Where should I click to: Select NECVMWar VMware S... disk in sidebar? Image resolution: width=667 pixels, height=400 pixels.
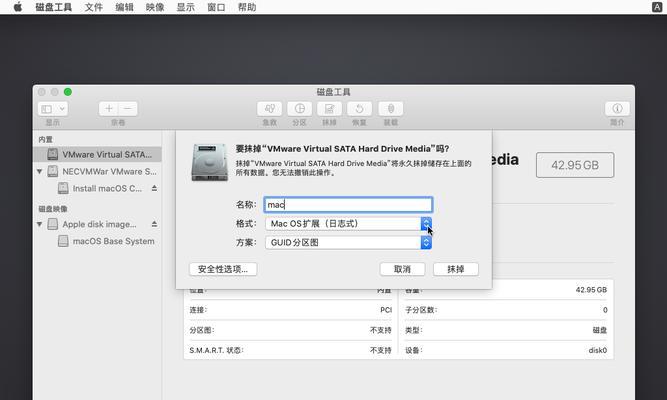(x=97, y=171)
